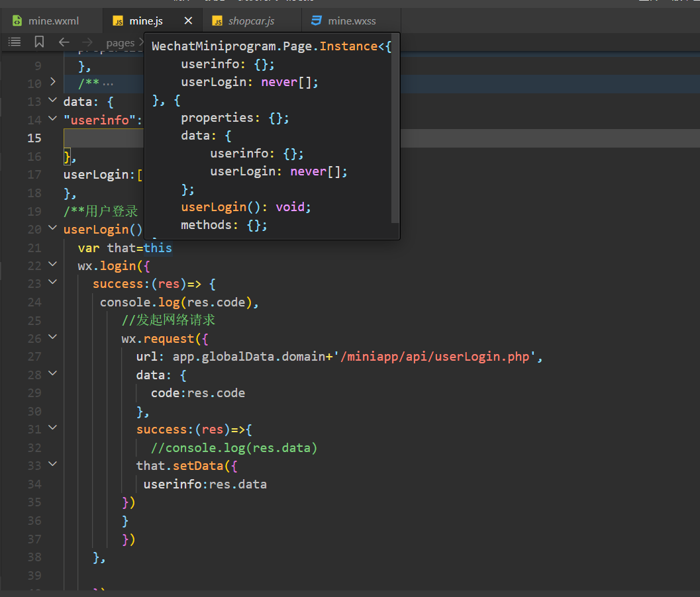Collapse the wx.request call at line 26
Screen dimensions: 700x597
[53, 337]
